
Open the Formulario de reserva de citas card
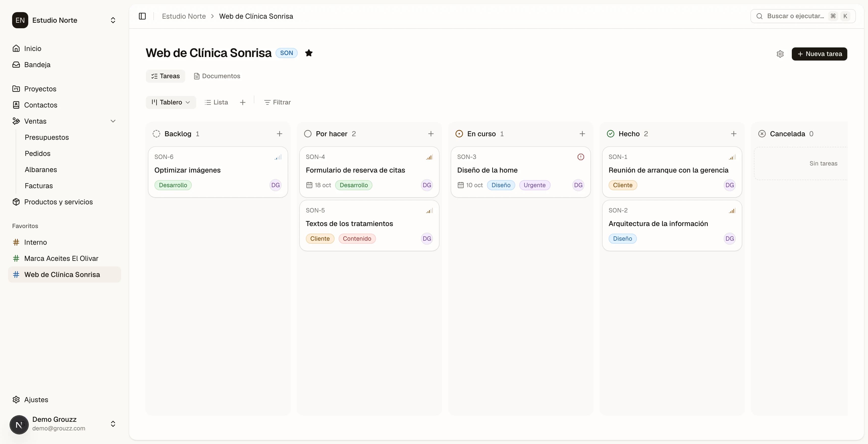pyautogui.click(x=369, y=172)
